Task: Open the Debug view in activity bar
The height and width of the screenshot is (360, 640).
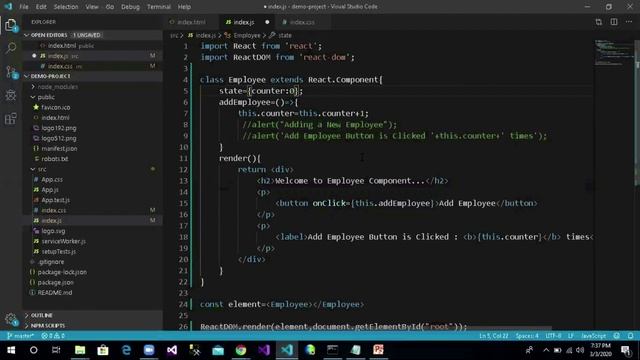Action: click(x=11, y=96)
